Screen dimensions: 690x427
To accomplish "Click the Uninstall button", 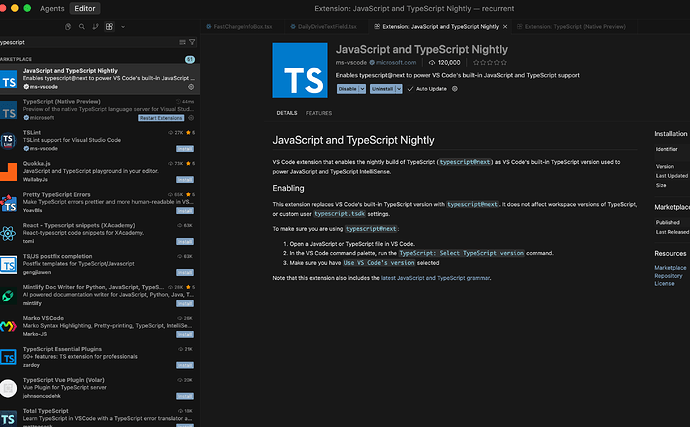I will click(x=382, y=89).
